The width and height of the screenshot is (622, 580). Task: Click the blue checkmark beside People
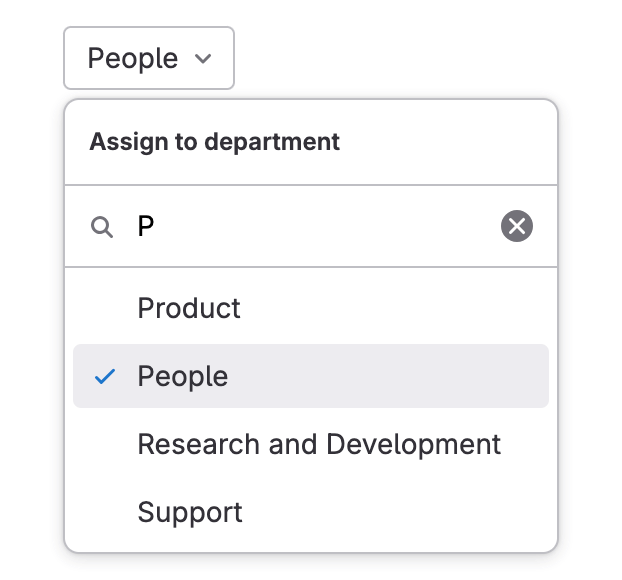pyautogui.click(x=105, y=377)
